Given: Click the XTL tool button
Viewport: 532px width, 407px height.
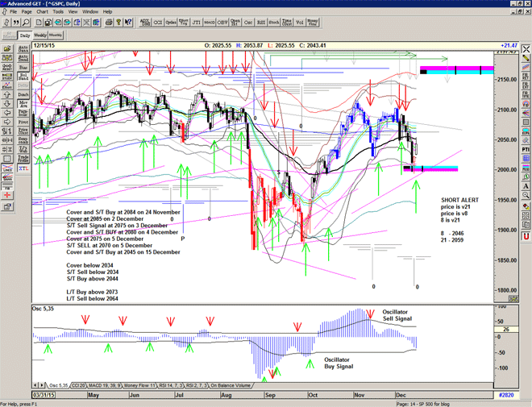Looking at the screenshot, I should tap(22, 161).
